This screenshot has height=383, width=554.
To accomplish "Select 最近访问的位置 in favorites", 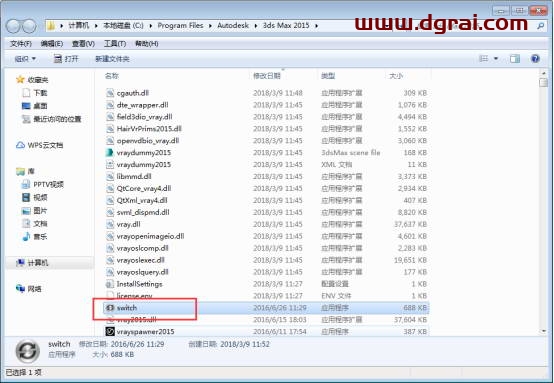I will pos(57,119).
